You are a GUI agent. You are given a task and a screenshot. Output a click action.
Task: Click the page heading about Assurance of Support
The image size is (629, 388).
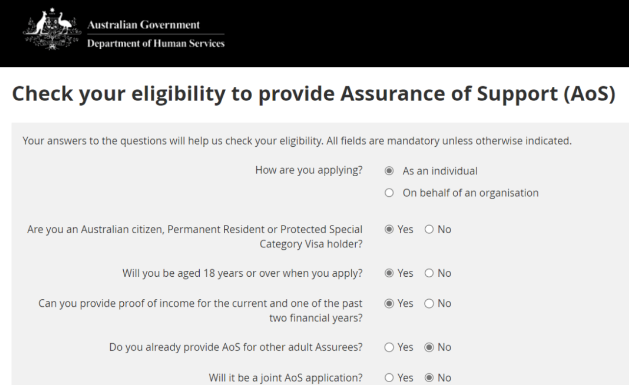click(314, 94)
